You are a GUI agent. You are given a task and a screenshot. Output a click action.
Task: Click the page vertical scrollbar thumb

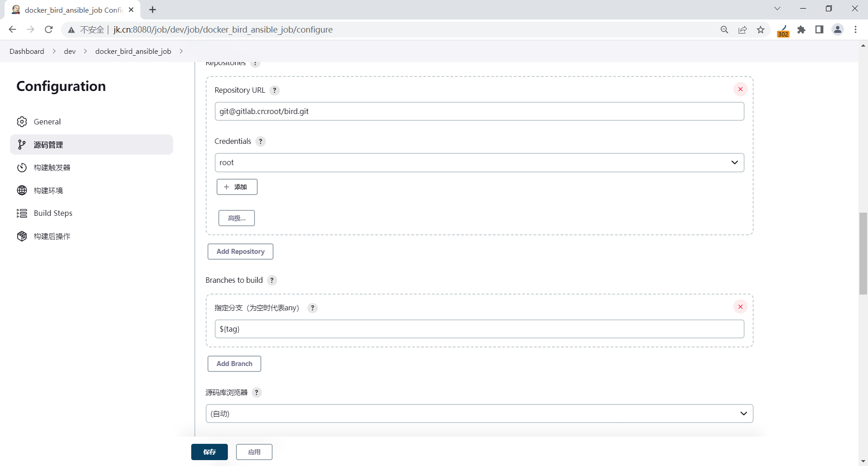(863, 253)
